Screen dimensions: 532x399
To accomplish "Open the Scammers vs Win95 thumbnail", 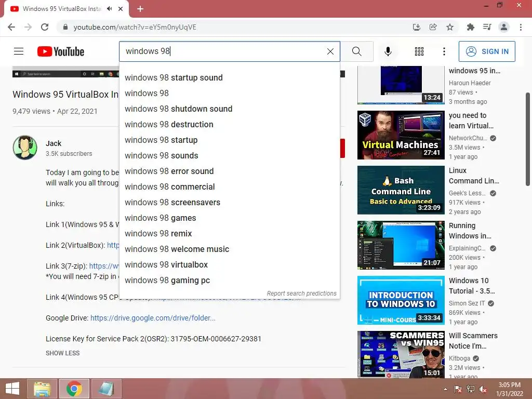I will pos(401,354).
